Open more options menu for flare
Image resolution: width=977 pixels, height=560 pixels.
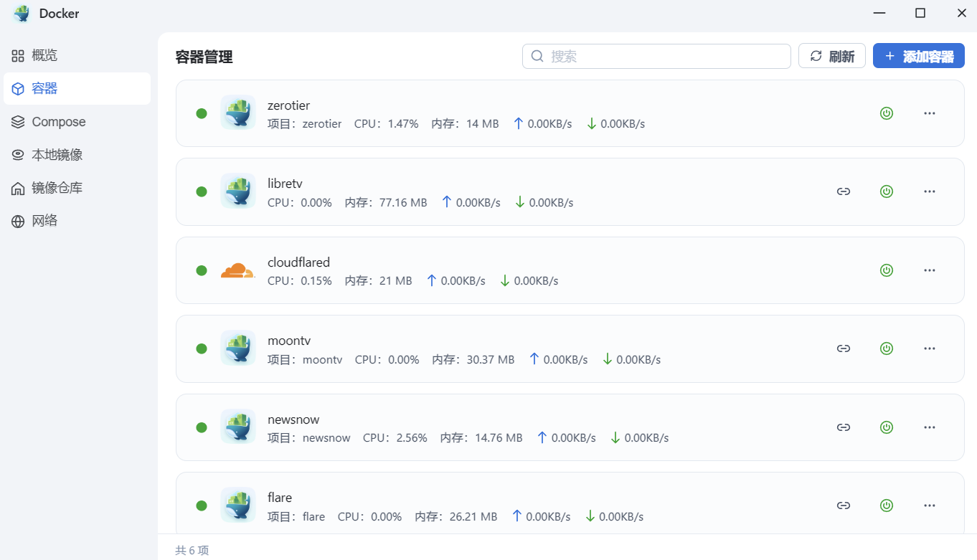pyautogui.click(x=930, y=506)
